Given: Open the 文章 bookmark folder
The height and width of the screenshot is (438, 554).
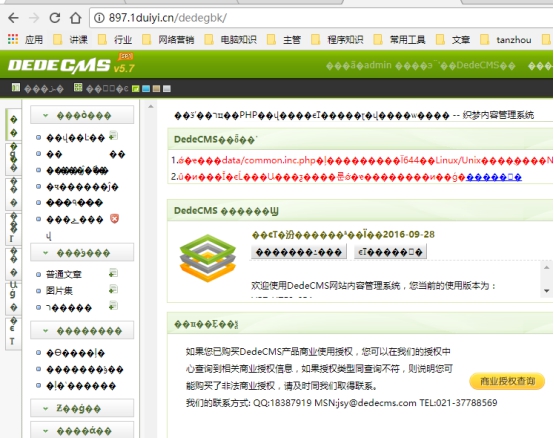Looking at the screenshot, I should click(453, 39).
